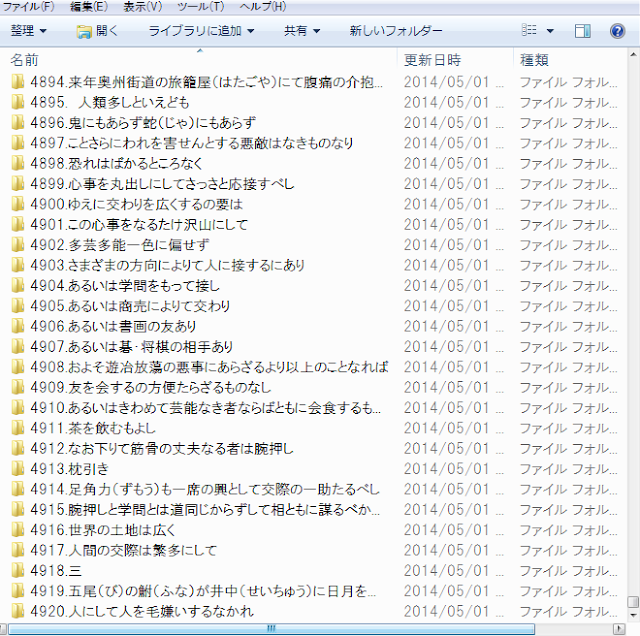Click folder icon of 4899 row
Screen dimensions: 640x636
(18, 184)
